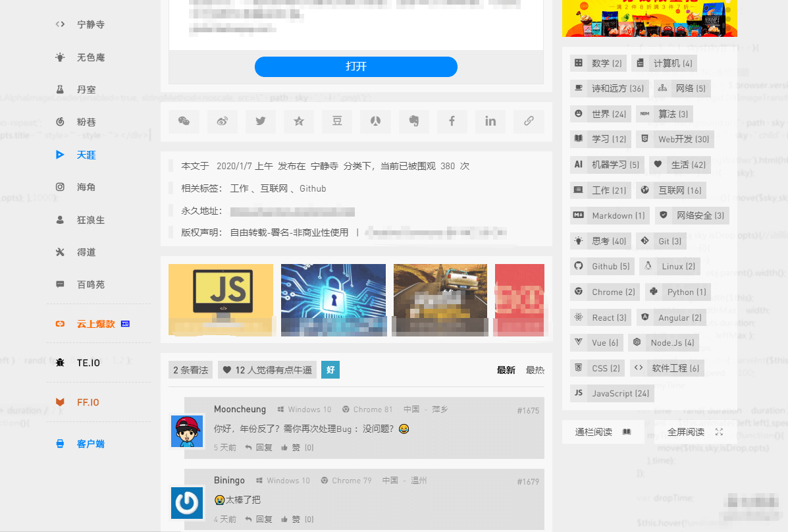Viewport: 788px width, 532px height.
Task: Share the post on Weibo
Action: click(223, 121)
